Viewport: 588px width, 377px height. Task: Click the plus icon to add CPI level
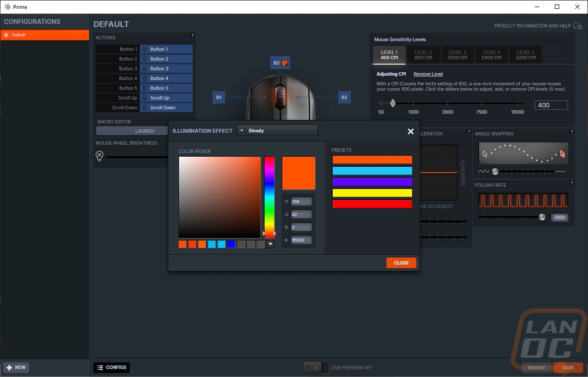552,53
